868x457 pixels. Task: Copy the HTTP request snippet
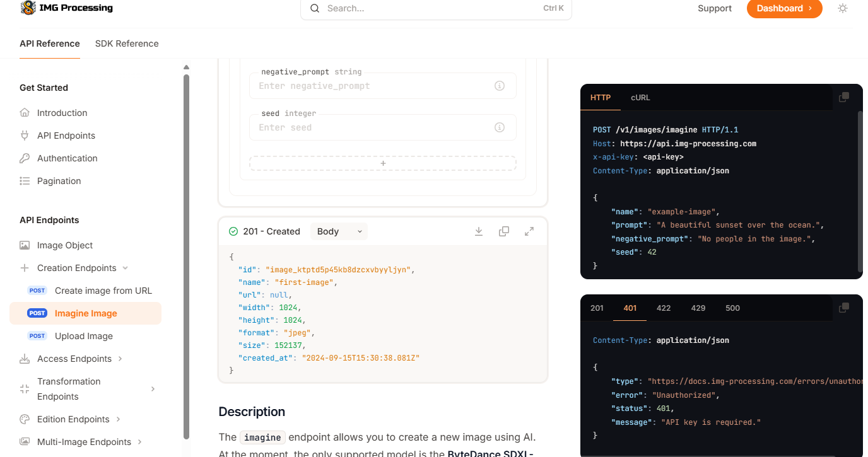[x=844, y=96]
